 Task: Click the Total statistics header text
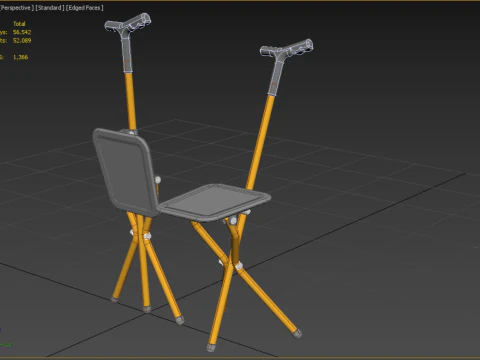(19, 24)
